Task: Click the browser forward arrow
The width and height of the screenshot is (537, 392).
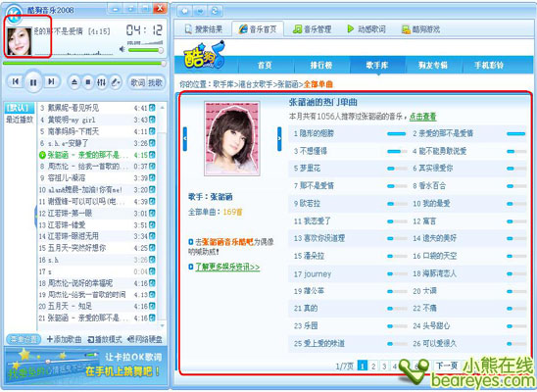Action: tap(200, 11)
